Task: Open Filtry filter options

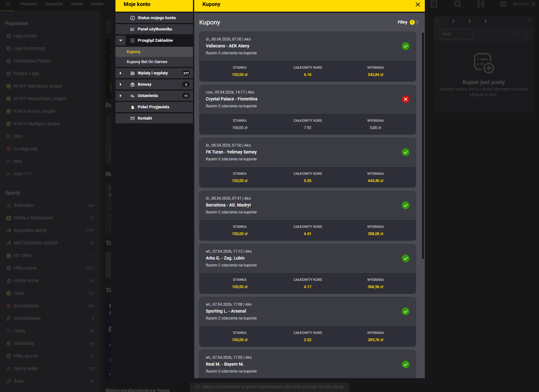Action: coord(408,22)
